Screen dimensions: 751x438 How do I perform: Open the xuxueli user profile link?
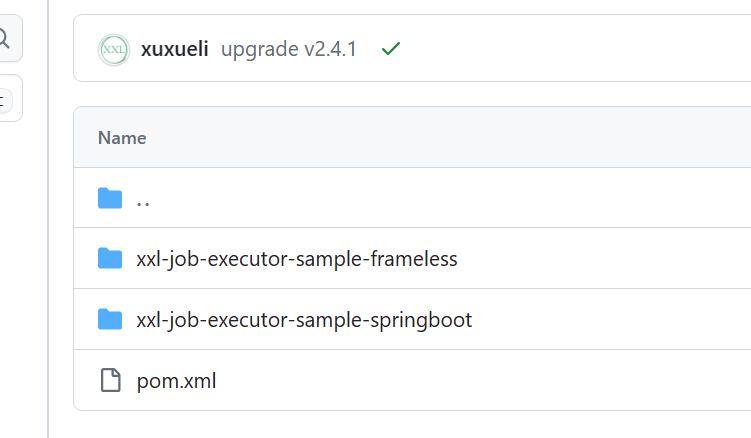(x=175, y=49)
